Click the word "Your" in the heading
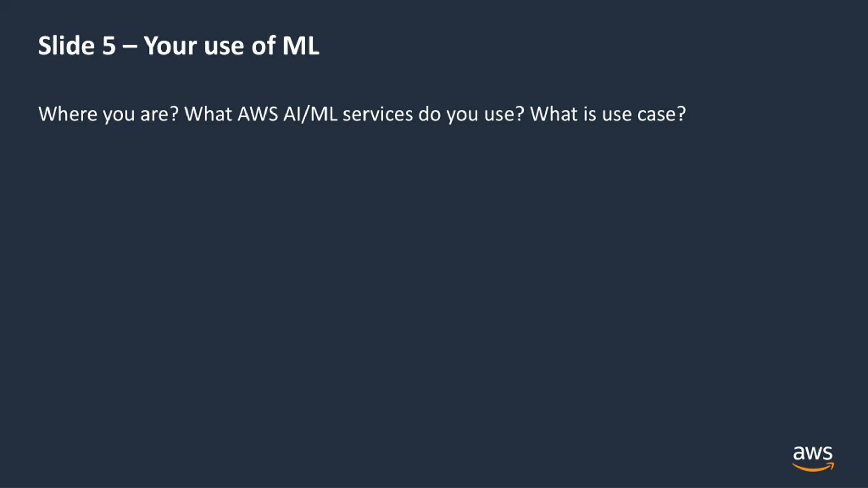This screenshot has height=488, width=868. pos(170,45)
